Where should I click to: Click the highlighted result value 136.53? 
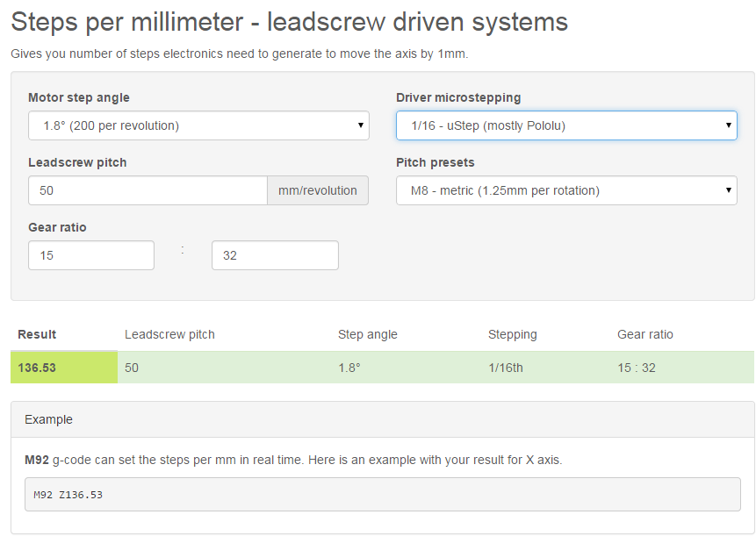pos(38,368)
